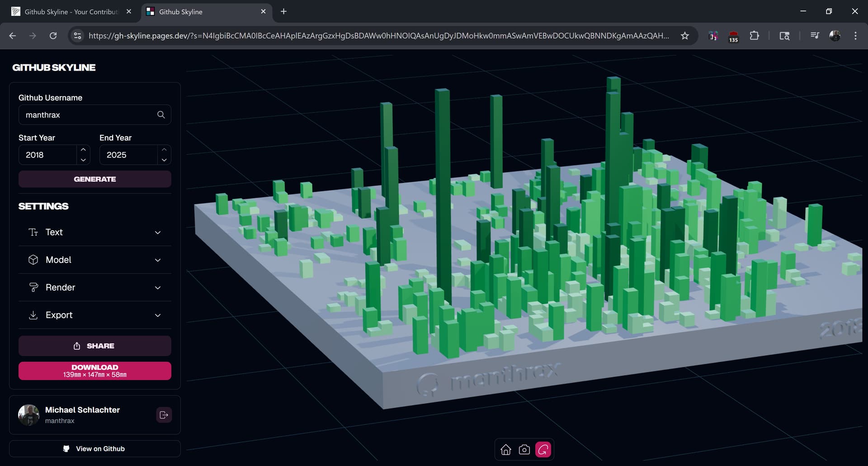
Task: Open Chrome's three-dot menu
Action: pos(855,36)
